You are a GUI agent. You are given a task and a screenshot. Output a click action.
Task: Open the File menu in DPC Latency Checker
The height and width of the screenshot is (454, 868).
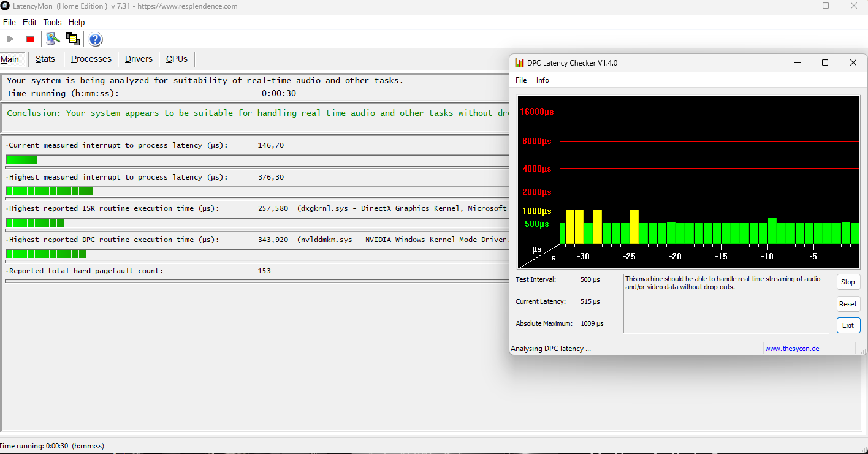pos(521,80)
